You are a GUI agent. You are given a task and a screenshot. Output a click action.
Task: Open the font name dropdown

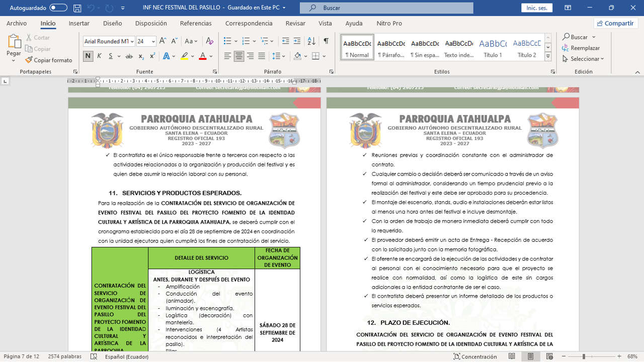132,41
